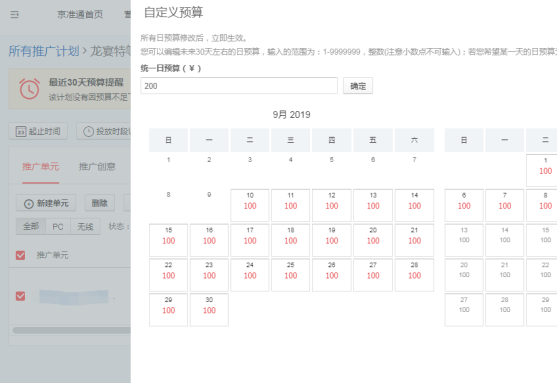Select September 21 budget cell
557x383 pixels.
pyautogui.click(x=414, y=240)
